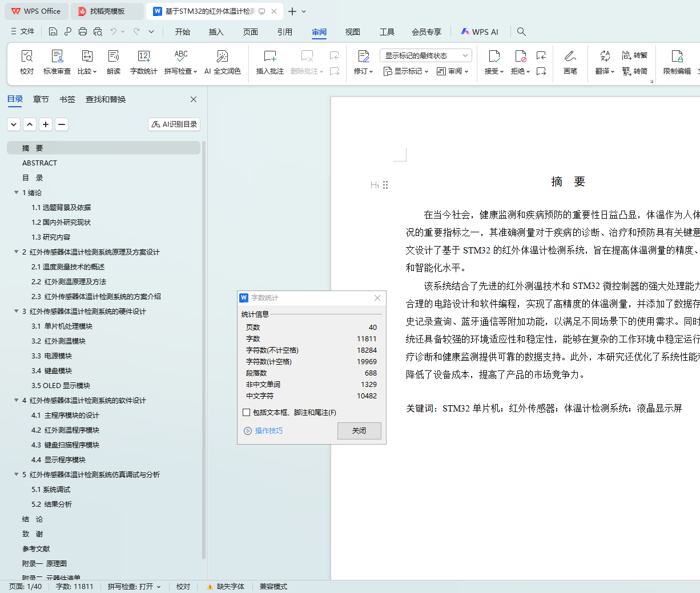The height and width of the screenshot is (593, 700).
Task: Click 拼写检查: 打开 in status bar
Action: [134, 586]
